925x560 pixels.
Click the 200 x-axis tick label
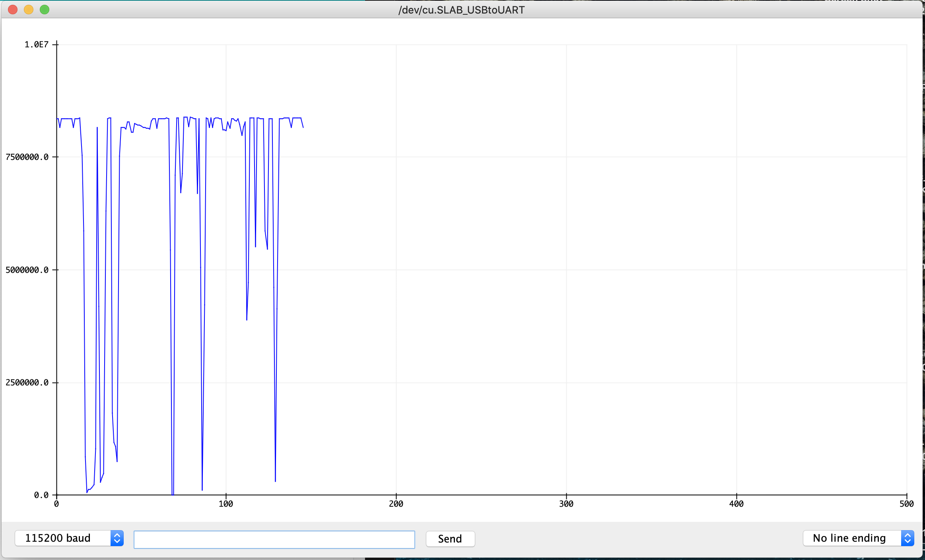pyautogui.click(x=396, y=504)
